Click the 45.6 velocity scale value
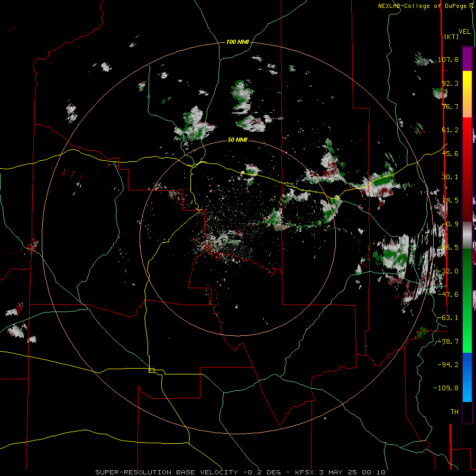The height and width of the screenshot is (476, 476). click(x=450, y=153)
